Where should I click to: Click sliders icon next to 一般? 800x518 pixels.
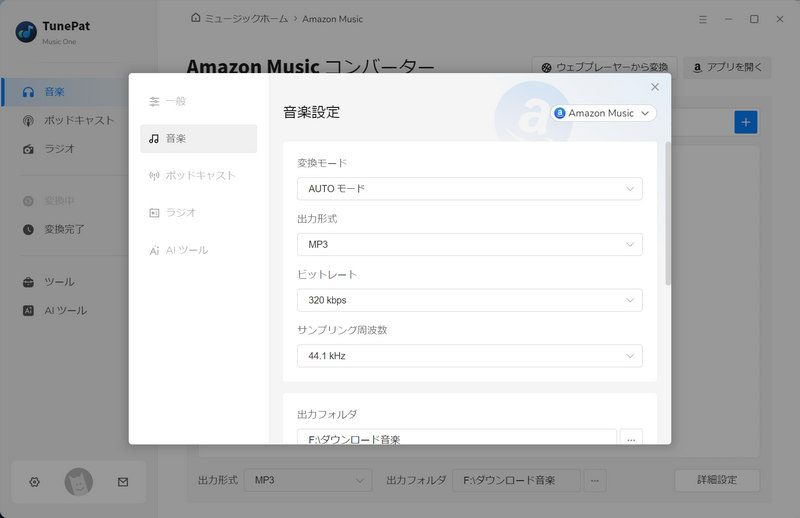tap(154, 102)
